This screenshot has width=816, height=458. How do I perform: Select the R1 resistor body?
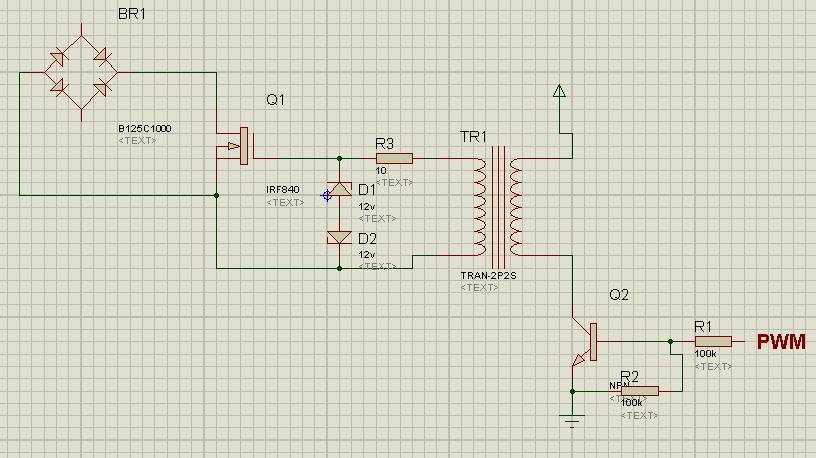(x=713, y=341)
